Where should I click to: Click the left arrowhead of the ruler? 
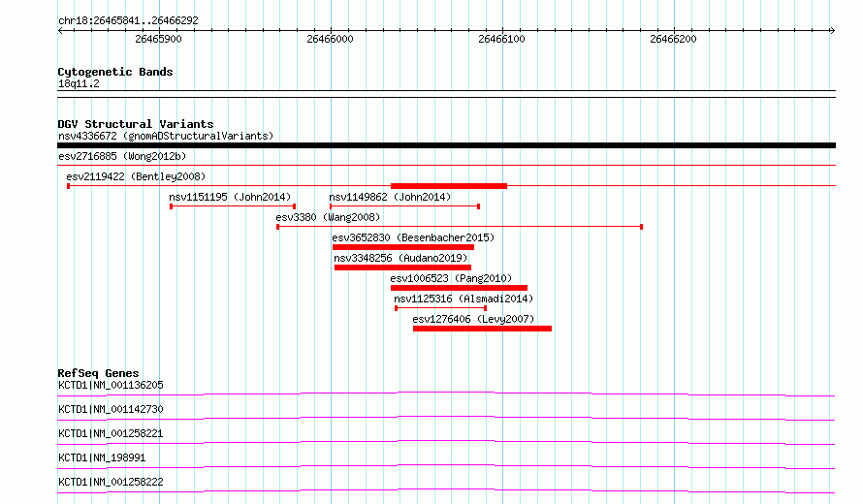pos(60,31)
